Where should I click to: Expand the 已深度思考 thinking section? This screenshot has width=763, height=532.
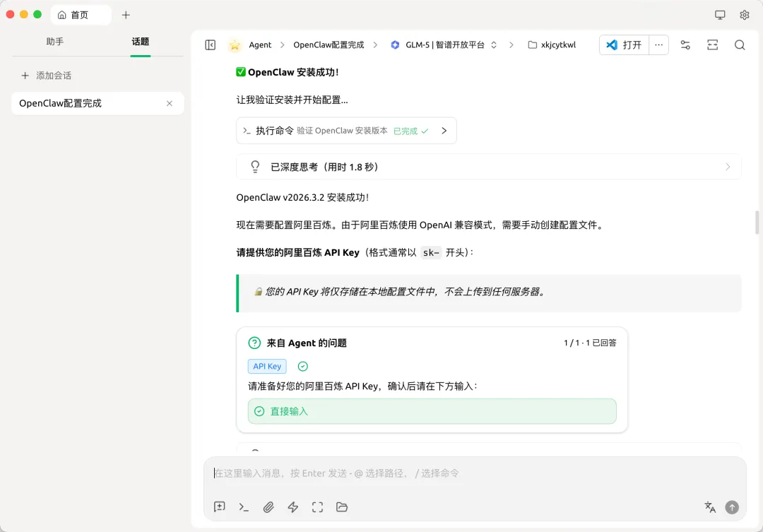[489, 167]
